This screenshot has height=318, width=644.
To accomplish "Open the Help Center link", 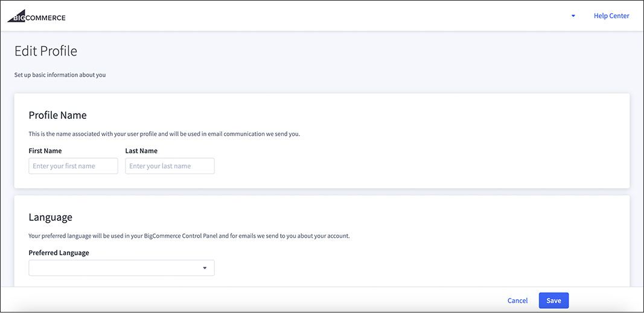I will coord(611,16).
